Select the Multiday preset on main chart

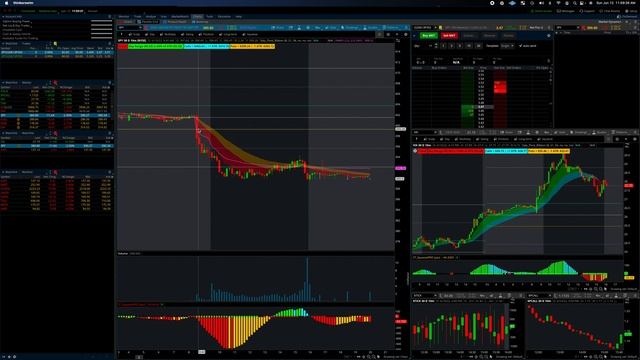(168, 35)
